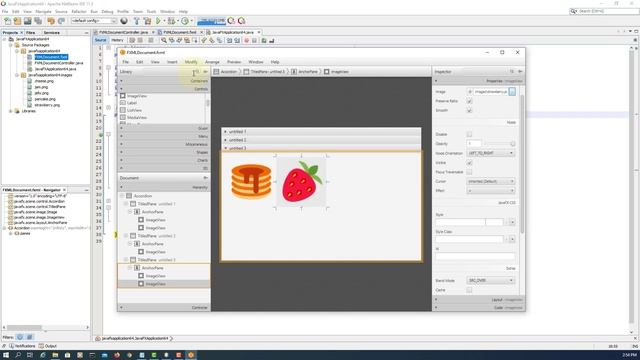The image size is (640, 360).
Task: Open the Cursor dropdown
Action: 491,181
